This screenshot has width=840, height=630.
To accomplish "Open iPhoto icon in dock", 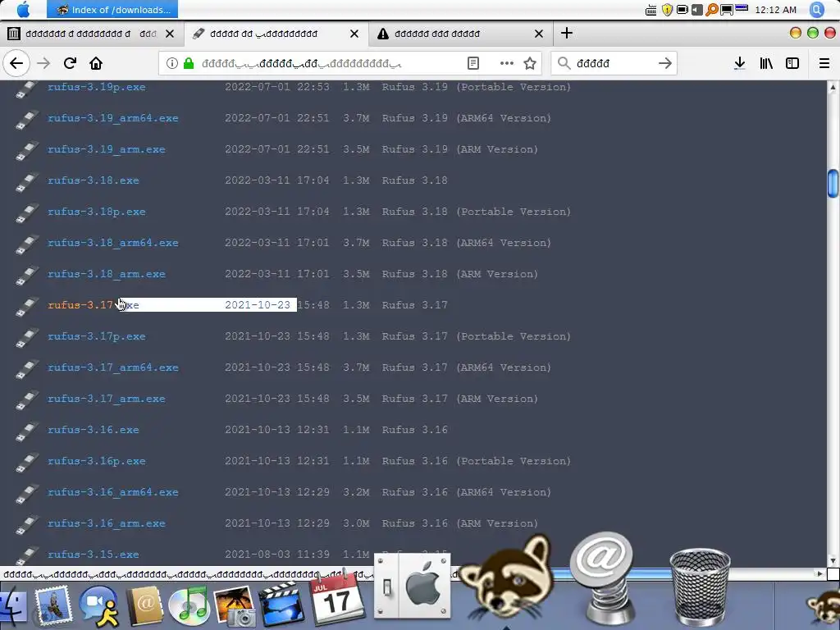I will [x=235, y=605].
